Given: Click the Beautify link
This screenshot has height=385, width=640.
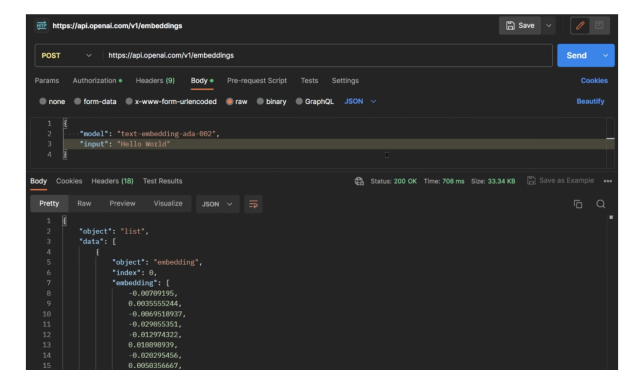Looking at the screenshot, I should pos(590,102).
